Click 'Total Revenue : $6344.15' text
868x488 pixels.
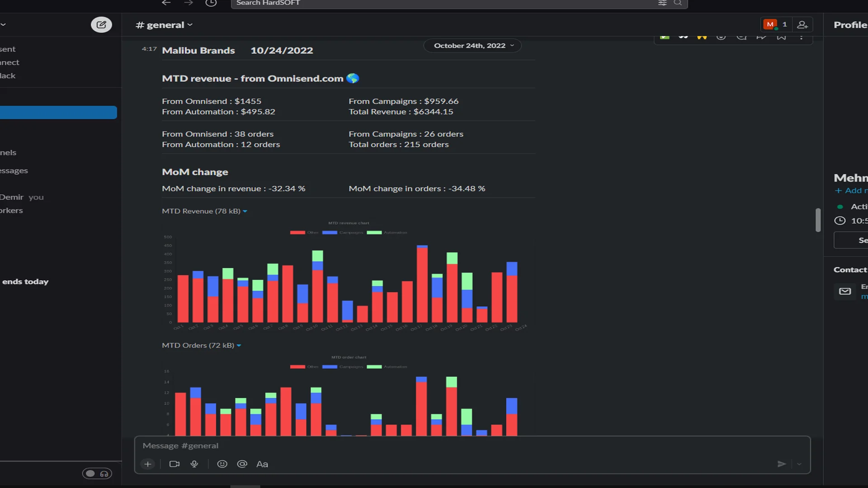[x=401, y=112]
